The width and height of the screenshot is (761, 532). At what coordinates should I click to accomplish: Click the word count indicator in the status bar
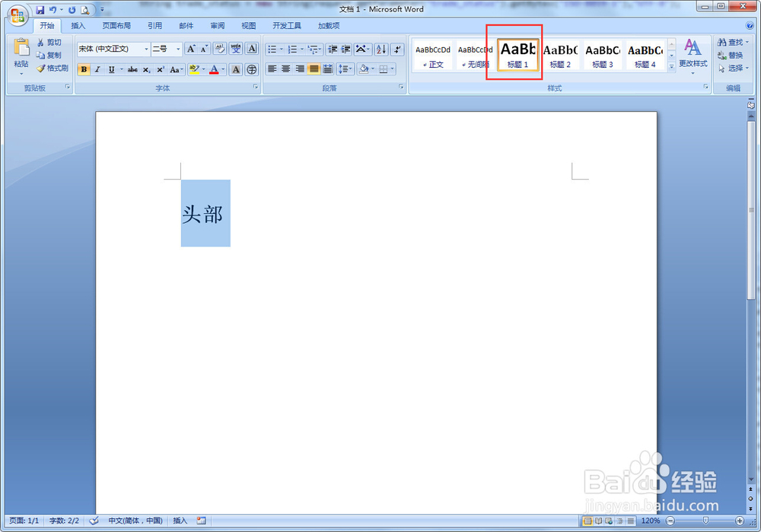point(63,521)
